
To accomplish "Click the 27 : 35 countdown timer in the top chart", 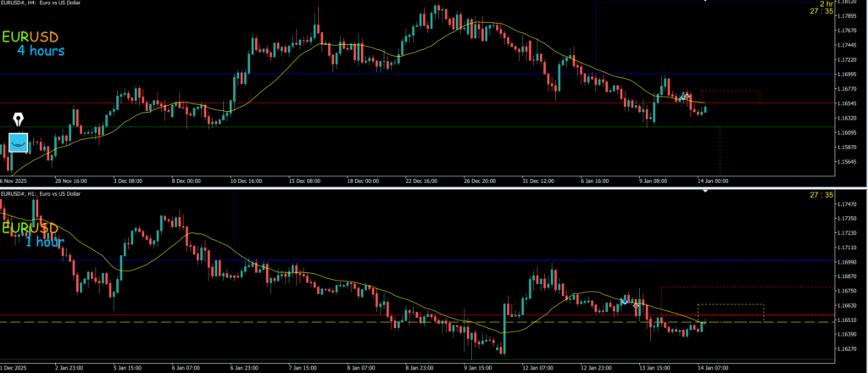I will 821,12.
